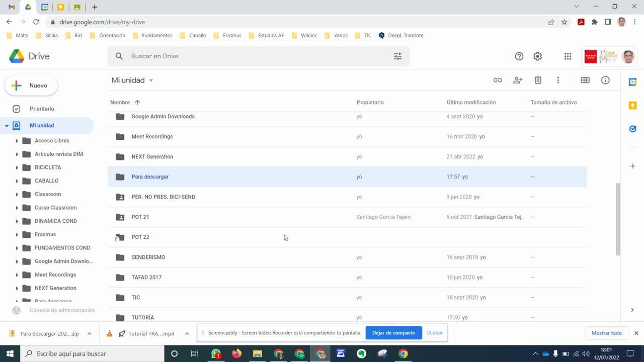Click in Buscar en Drive search field
644x362 pixels.
click(x=259, y=56)
